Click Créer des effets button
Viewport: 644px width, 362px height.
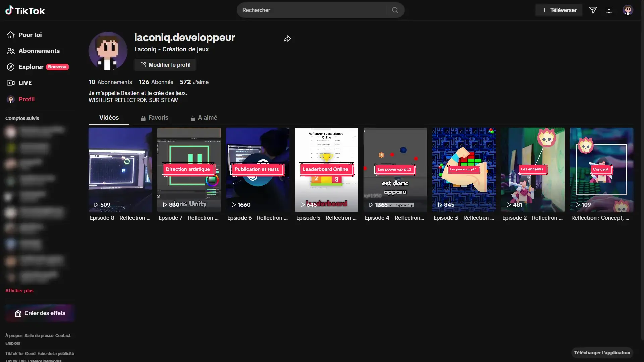40,313
